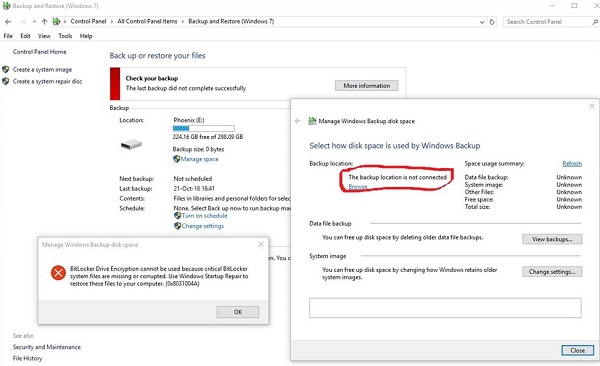Go forward with the navigation arrow
600x366 pixels.
[23, 22]
